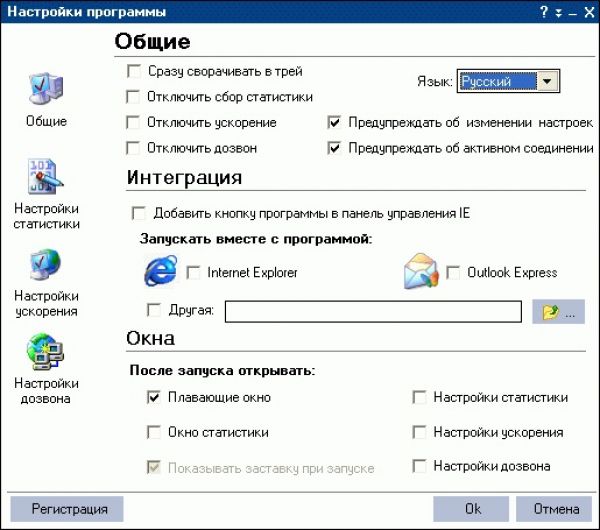The image size is (600, 530).
Task: Click the Outlook Express envelope icon
Action: pos(421,271)
